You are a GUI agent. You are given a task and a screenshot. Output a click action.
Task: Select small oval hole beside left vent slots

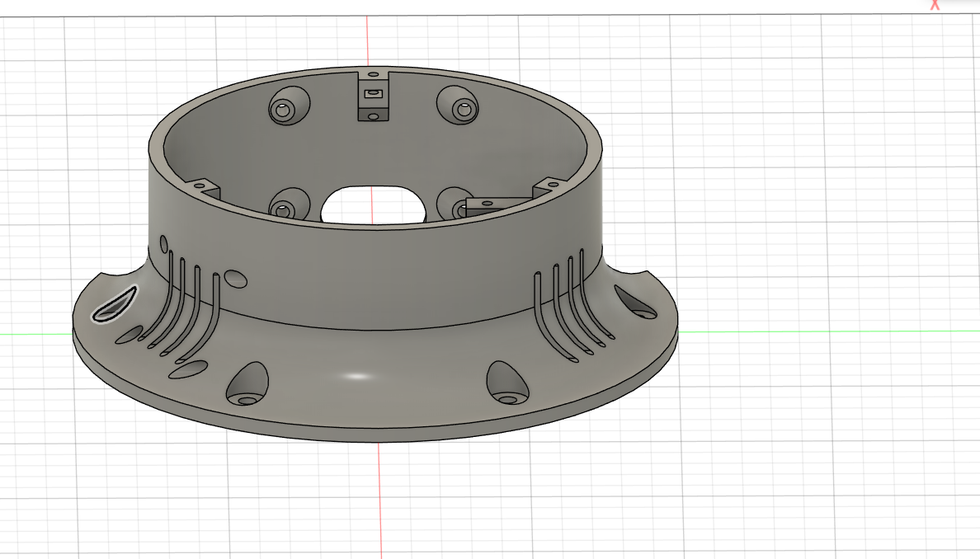tap(236, 279)
